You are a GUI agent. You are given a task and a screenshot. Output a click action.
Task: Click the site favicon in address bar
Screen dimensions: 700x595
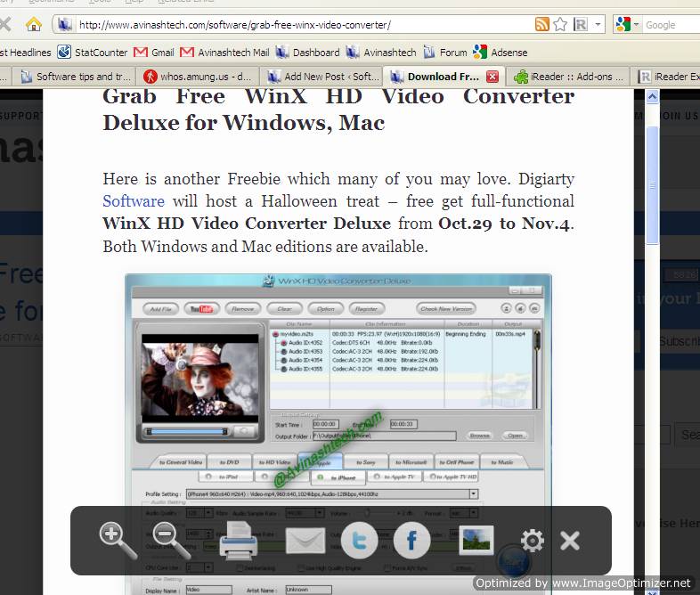click(64, 24)
